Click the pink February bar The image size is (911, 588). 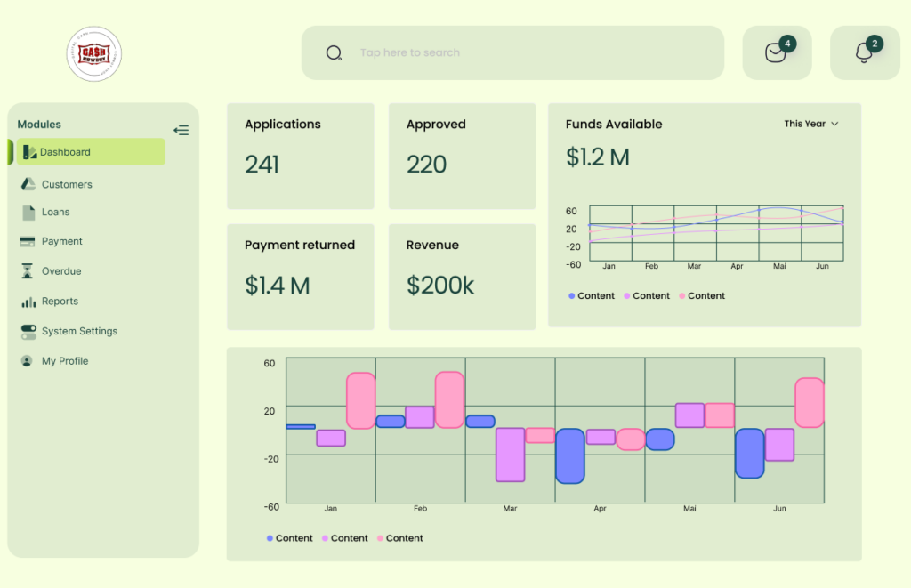click(449, 400)
